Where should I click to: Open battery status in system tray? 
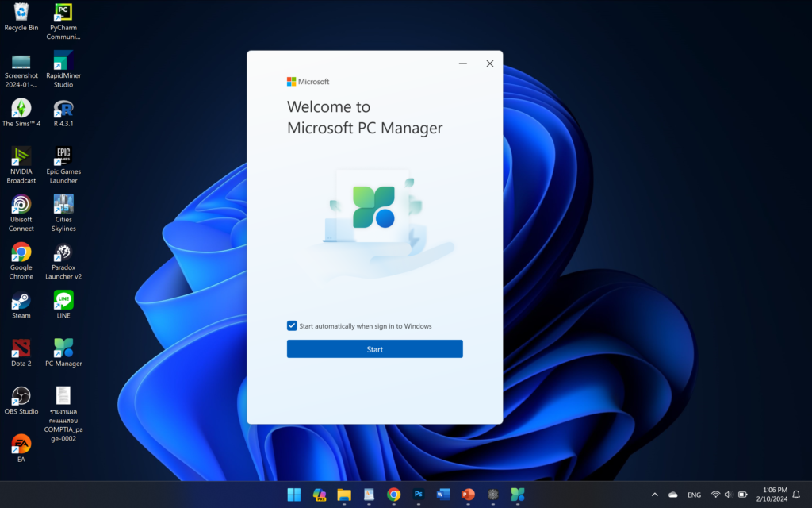point(742,495)
